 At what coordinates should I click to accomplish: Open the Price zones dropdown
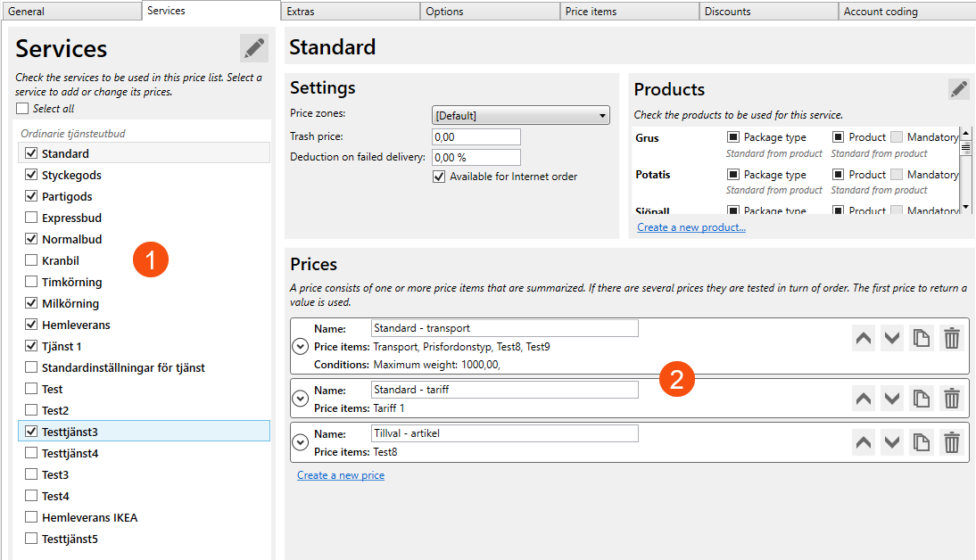[520, 116]
